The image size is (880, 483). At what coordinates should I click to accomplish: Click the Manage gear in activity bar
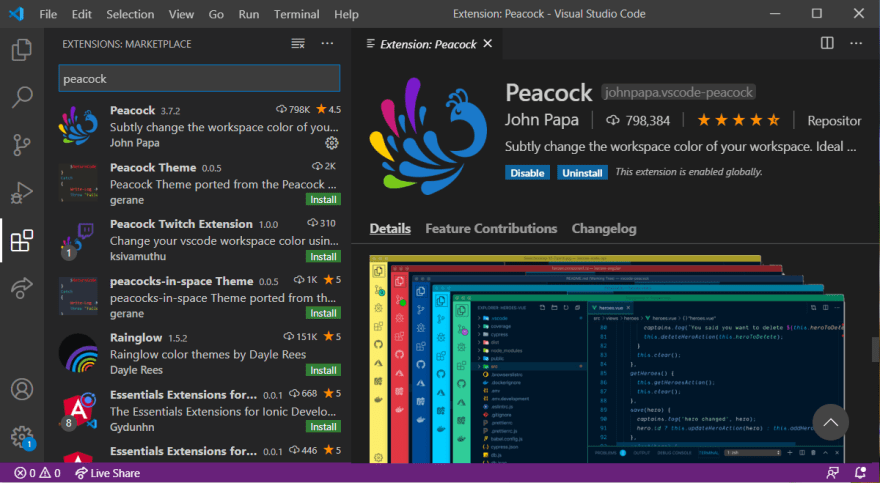(21, 437)
